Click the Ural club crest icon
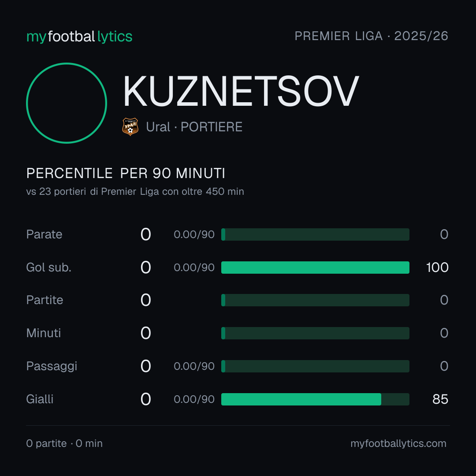This screenshot has height=476, width=476. click(x=130, y=126)
